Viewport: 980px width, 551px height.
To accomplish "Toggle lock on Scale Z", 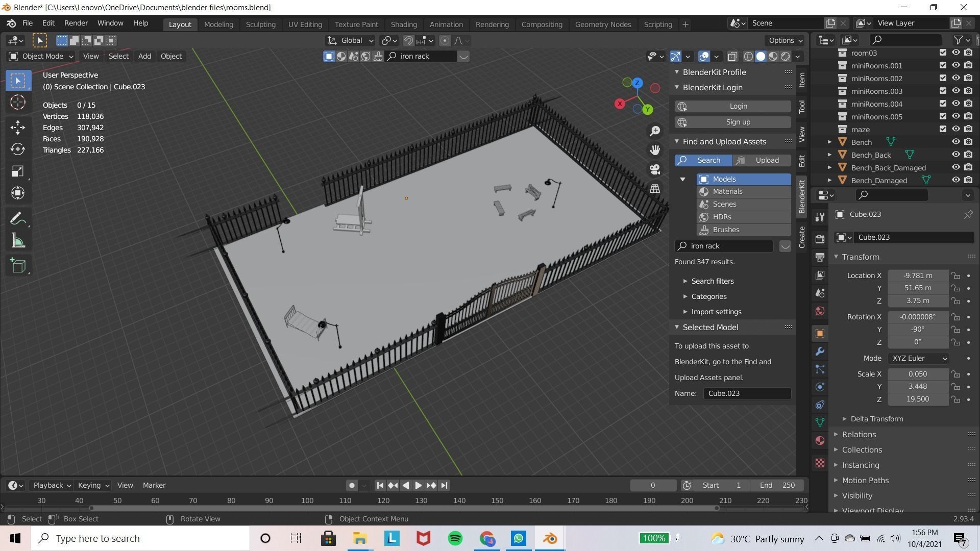I will pyautogui.click(x=955, y=399).
